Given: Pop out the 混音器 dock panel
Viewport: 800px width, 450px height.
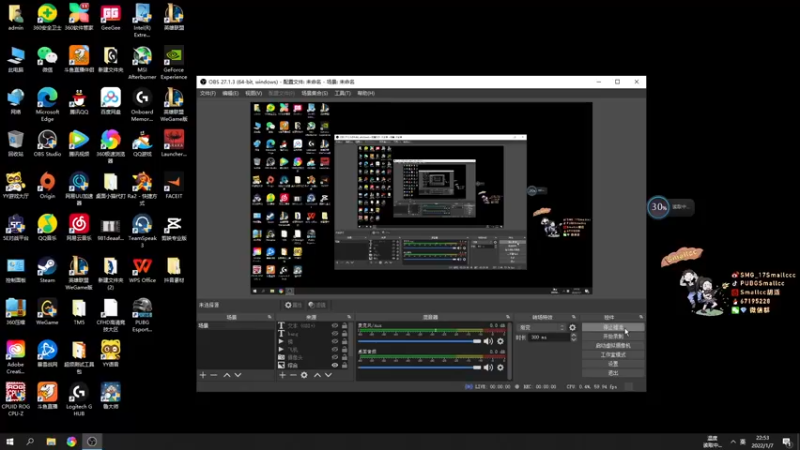Looking at the screenshot, I should (508, 317).
